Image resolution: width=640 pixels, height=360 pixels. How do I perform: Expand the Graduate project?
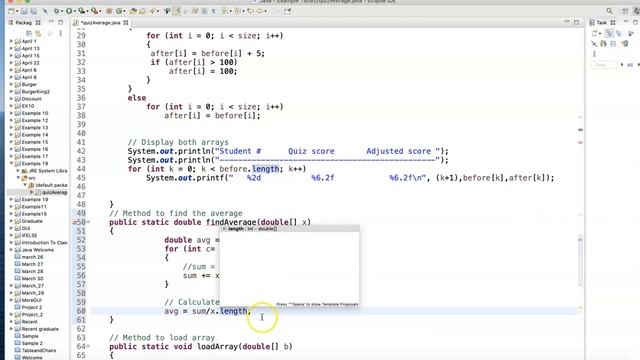tap(11, 221)
